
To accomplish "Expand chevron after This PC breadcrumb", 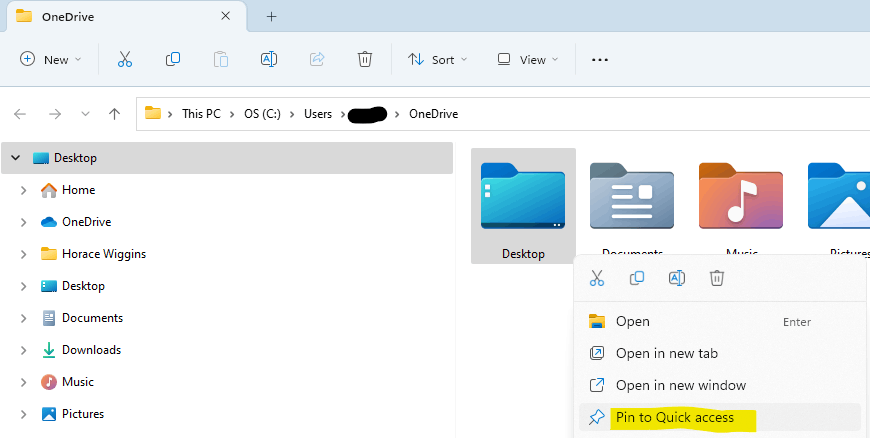I will tap(232, 114).
